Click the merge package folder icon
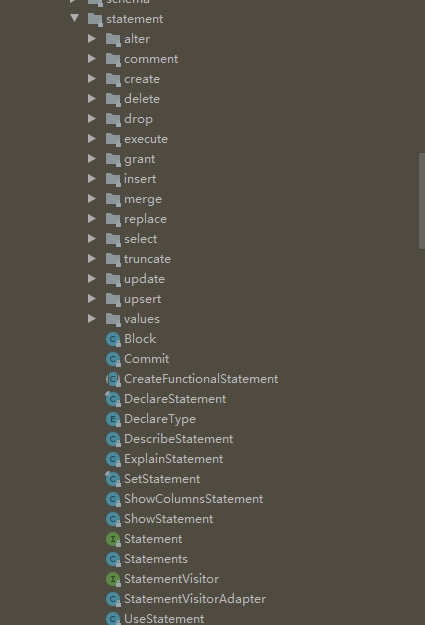 coord(113,199)
